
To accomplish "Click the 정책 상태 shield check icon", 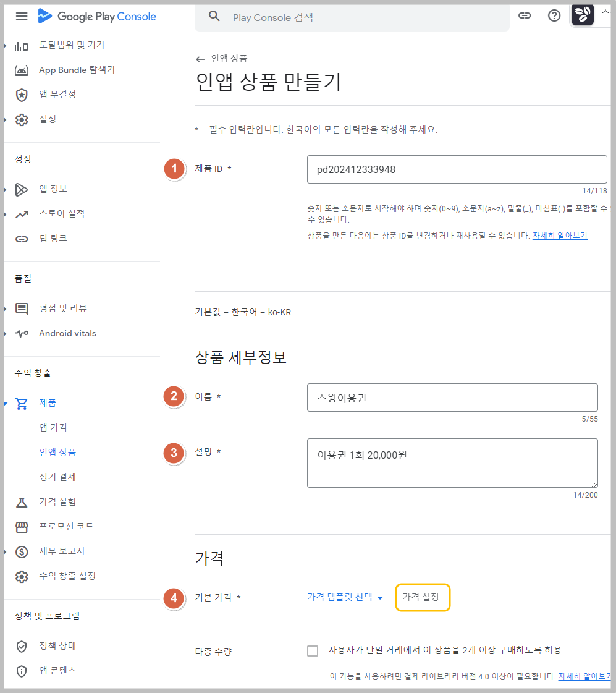I will coord(22,646).
